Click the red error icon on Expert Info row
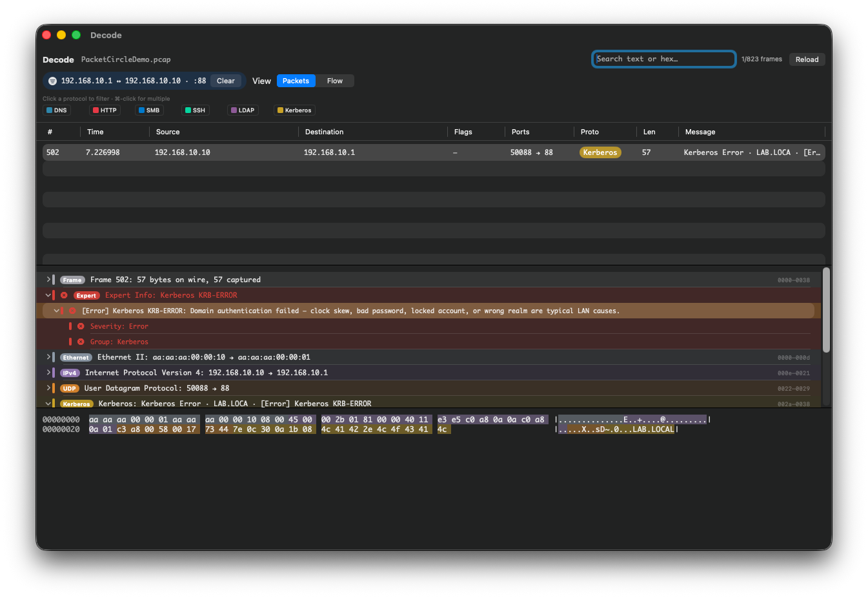Image resolution: width=868 pixels, height=598 pixels. tap(64, 295)
